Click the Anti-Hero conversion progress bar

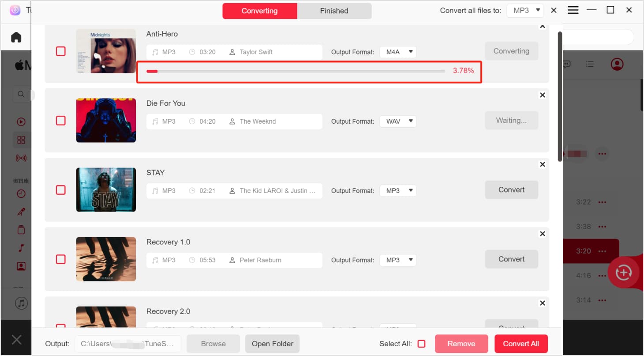(296, 71)
